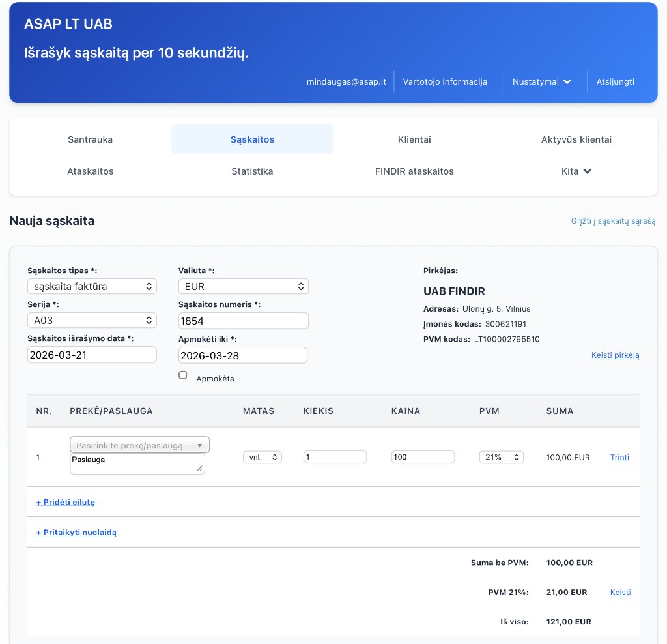Open the 21% PVM rate dropdown
This screenshot has width=667, height=644.
(501, 458)
